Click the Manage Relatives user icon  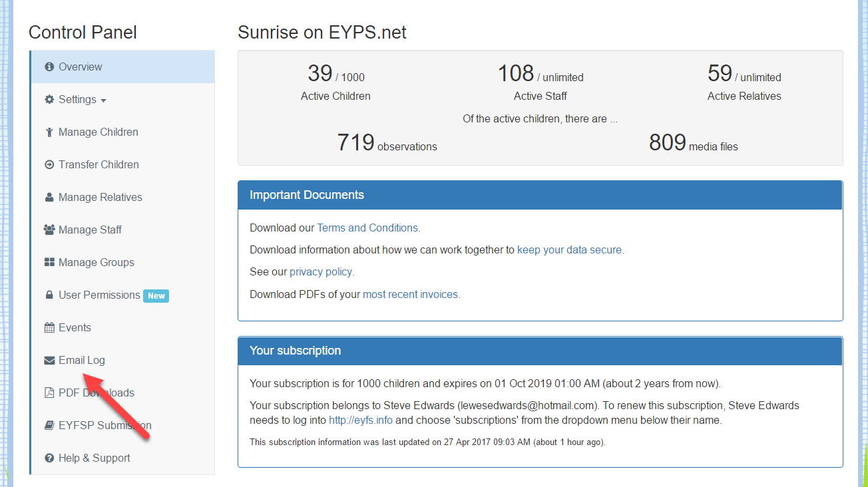pos(49,197)
